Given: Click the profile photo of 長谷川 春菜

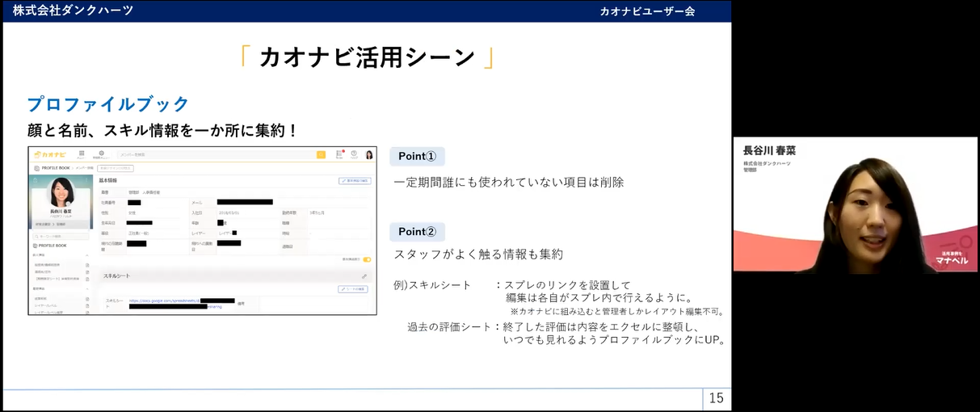Looking at the screenshot, I should 61,191.
